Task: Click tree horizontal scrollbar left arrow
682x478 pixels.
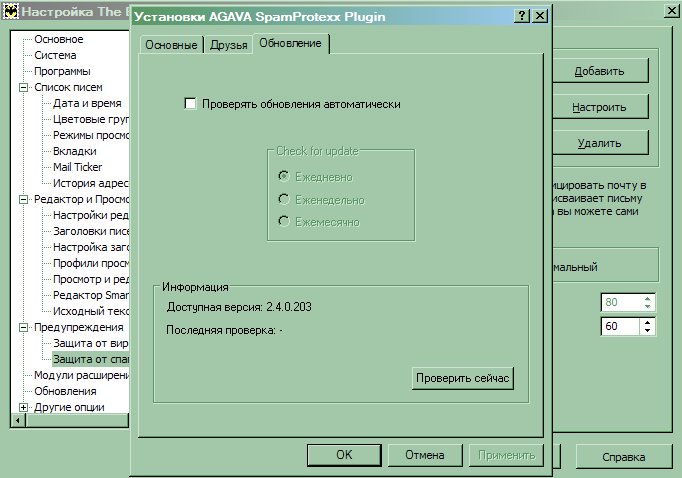Action: click(18, 421)
